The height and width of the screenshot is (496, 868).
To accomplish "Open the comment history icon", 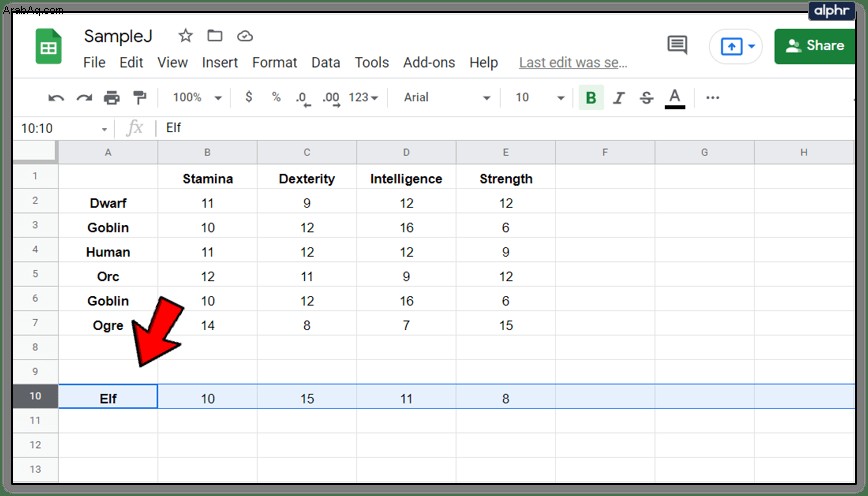I will [x=678, y=45].
